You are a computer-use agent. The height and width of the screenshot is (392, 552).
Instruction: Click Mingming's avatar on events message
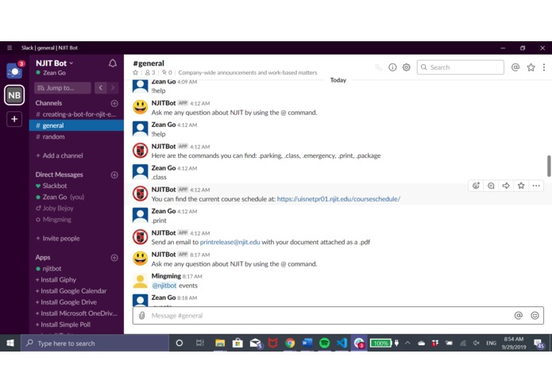140,281
